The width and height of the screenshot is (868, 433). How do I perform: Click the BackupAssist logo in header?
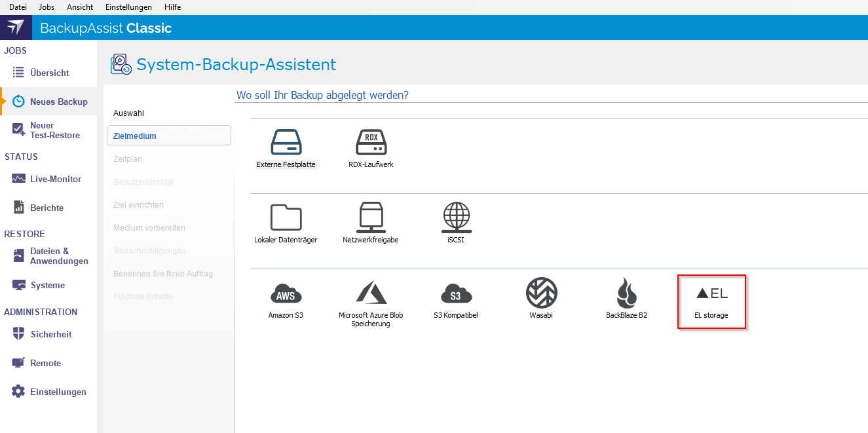[16, 28]
